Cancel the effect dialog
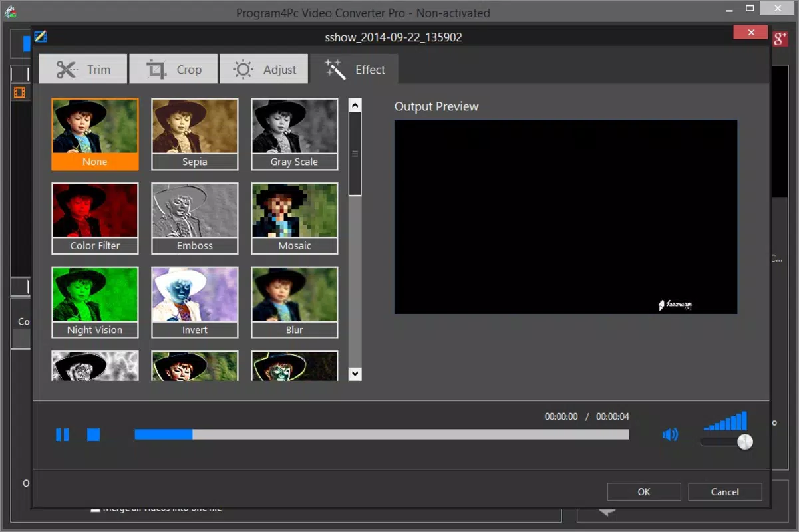This screenshot has height=532, width=799. point(725,492)
